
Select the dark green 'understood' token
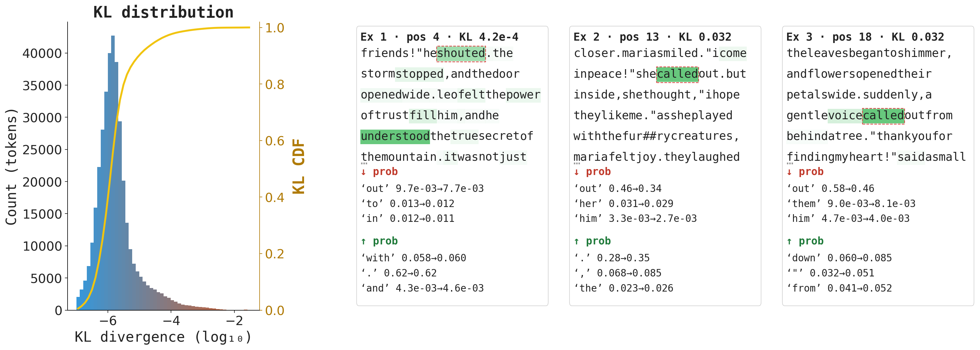(395, 136)
